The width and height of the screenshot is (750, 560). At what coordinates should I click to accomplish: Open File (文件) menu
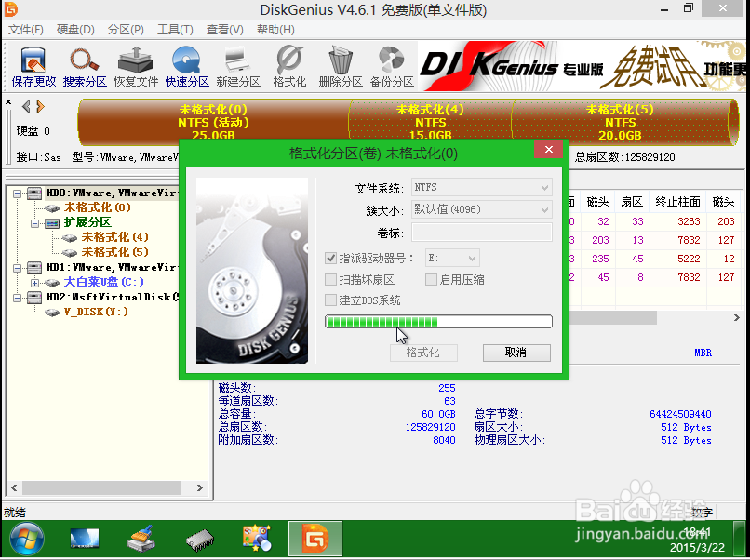point(26,30)
